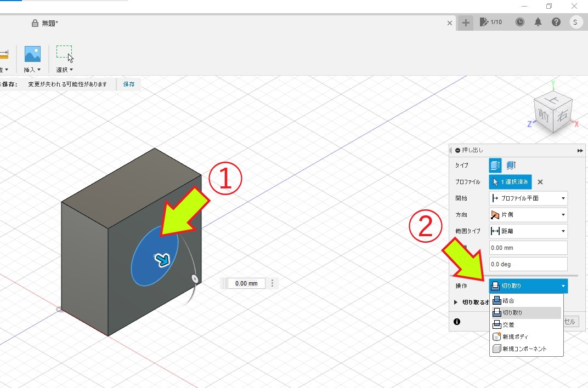Select the standard extrude type icon
Screen dimensions: 588x388
click(x=495, y=165)
